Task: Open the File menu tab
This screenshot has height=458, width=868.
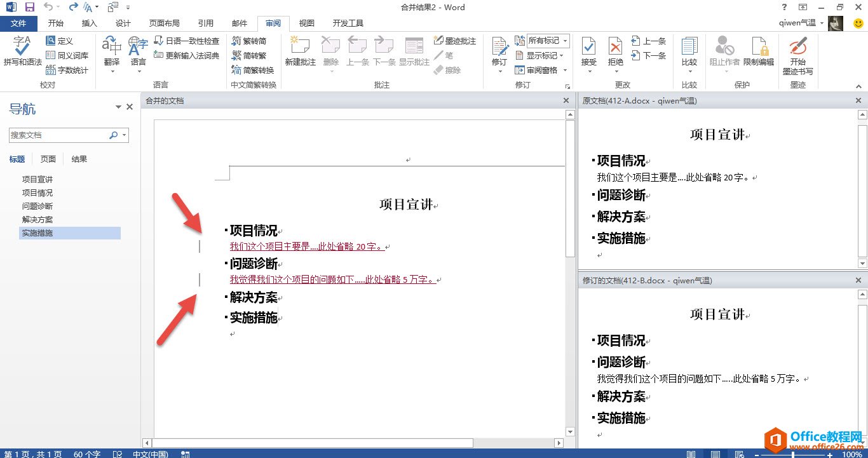Action: pos(18,24)
